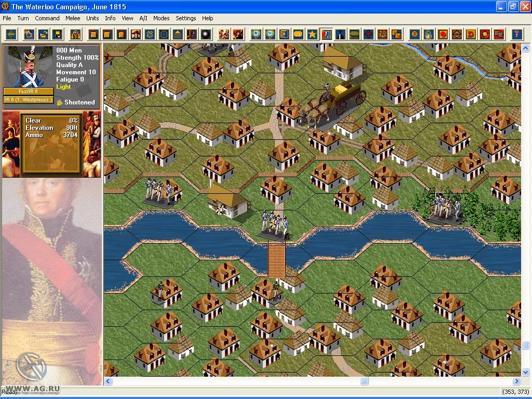Click the stopwatch toolbar icon

point(429,34)
